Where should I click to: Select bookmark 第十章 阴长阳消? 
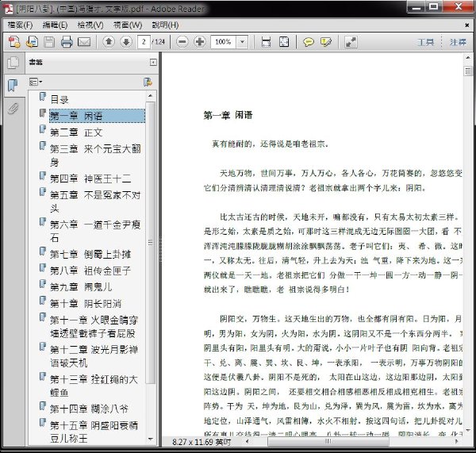(x=86, y=303)
